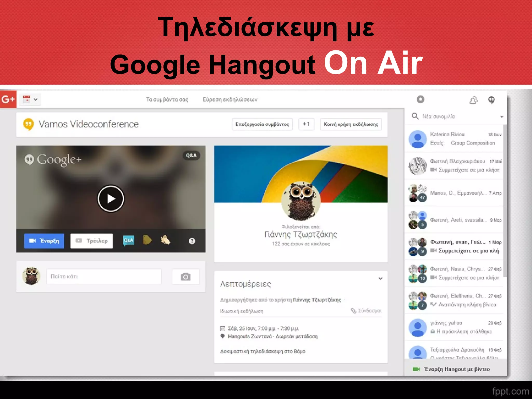Open the events calendar dropdown
The height and width of the screenshot is (399, 532).
30,99
